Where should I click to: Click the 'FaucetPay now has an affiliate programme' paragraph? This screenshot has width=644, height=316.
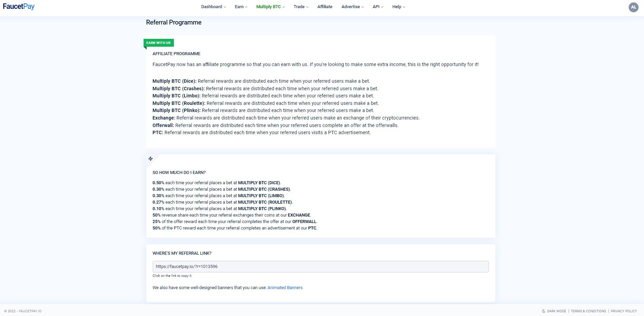pyautogui.click(x=315, y=64)
